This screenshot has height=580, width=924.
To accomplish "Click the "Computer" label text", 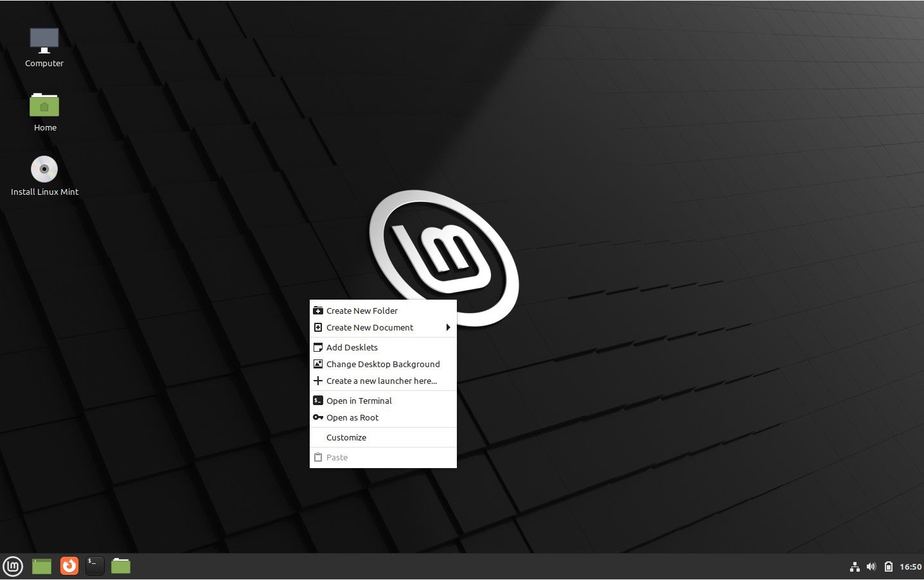I will tap(44, 64).
